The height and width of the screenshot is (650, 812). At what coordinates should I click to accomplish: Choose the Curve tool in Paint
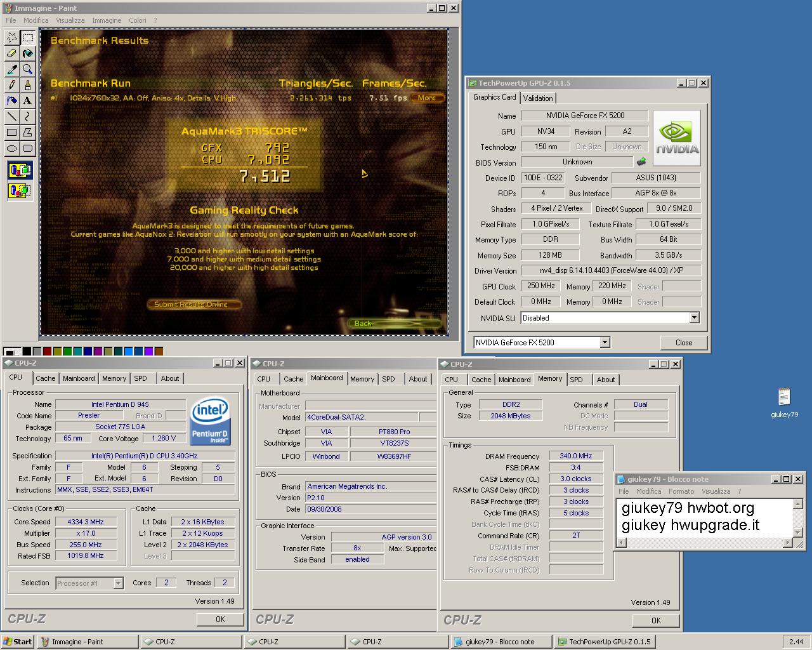(x=27, y=116)
